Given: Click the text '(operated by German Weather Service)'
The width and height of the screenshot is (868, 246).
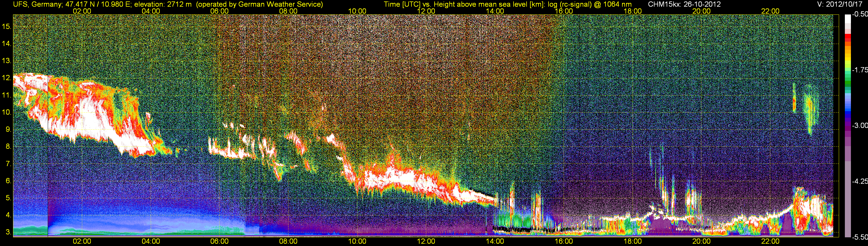Looking at the screenshot, I should (259, 4).
